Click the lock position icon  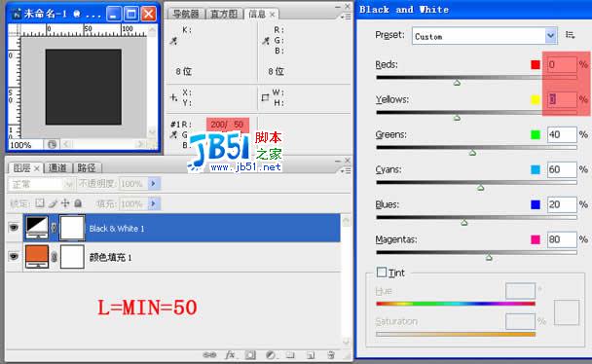pyautogui.click(x=65, y=203)
